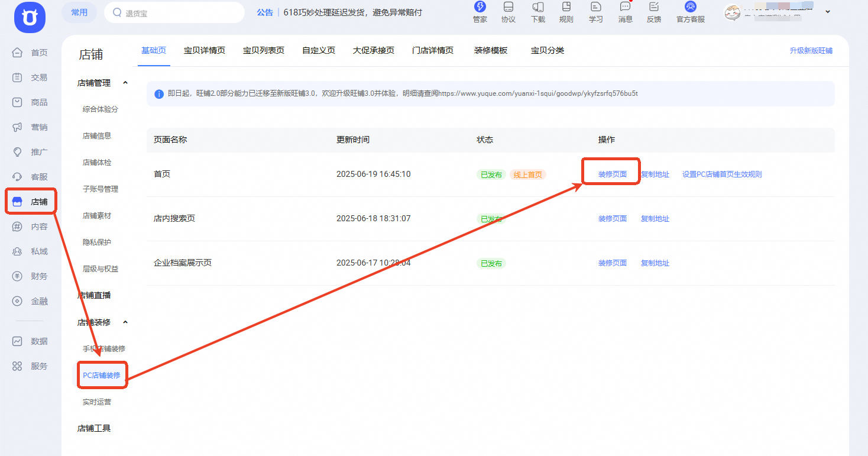Open the 规则 rules icon
868x456 pixels.
point(566,7)
